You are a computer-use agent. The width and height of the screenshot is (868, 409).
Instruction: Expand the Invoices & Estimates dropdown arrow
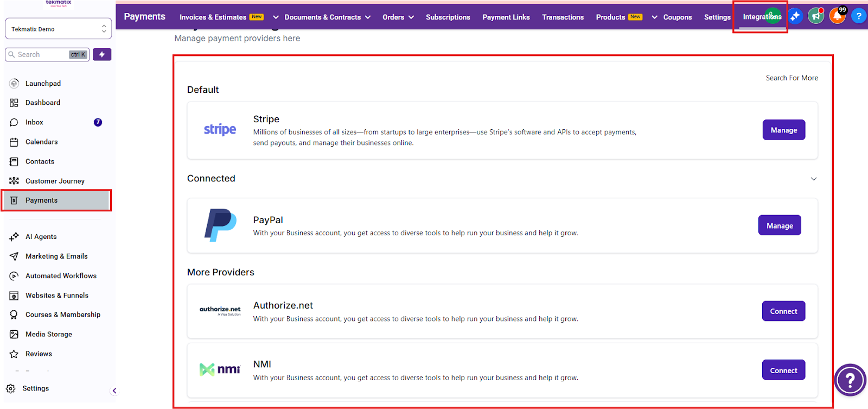tap(276, 17)
